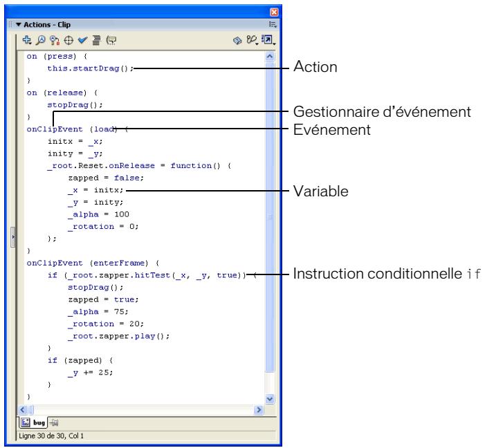This screenshot has width=485, height=448.
Task: Close the Actions window
Action: click(x=274, y=12)
